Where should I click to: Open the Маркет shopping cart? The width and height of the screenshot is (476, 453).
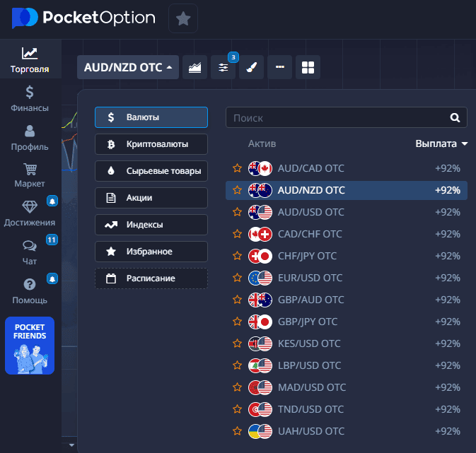(x=30, y=175)
